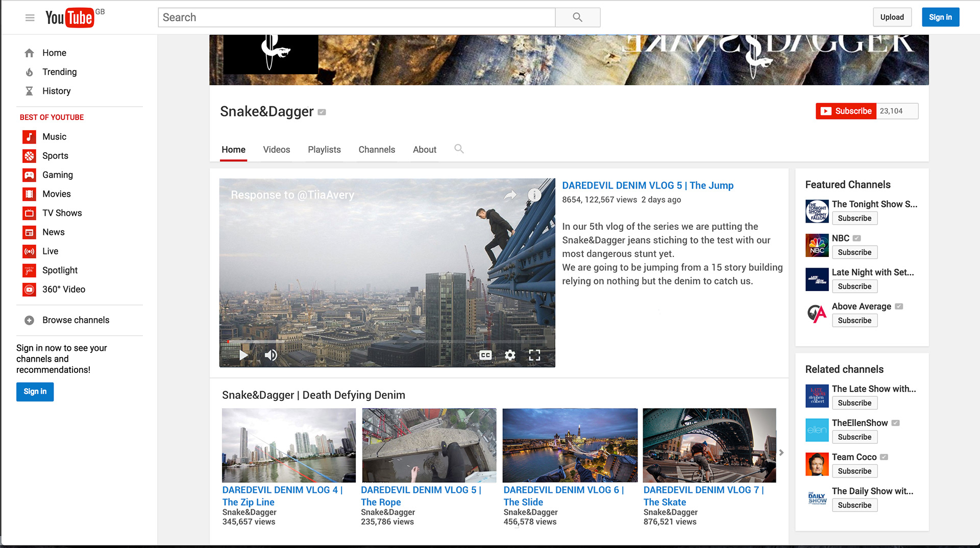Screen dimensions: 980x548
Task: Subscribe to The Daily Show channel
Action: pyautogui.click(x=854, y=505)
